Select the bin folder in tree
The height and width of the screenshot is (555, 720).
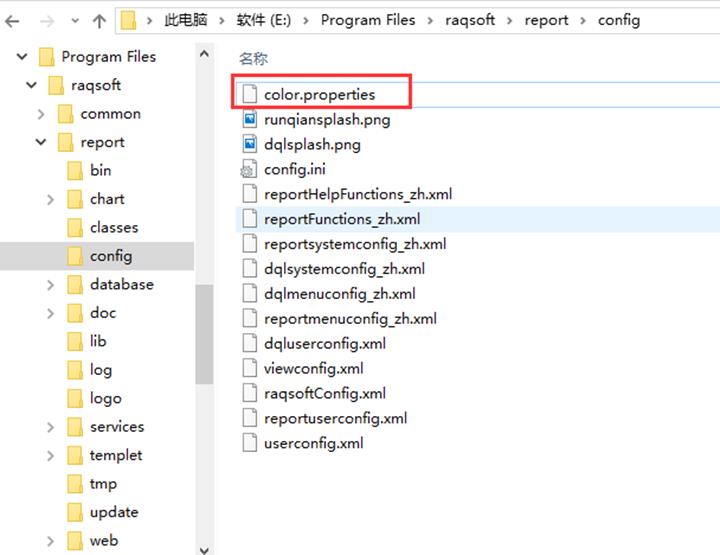click(x=101, y=170)
